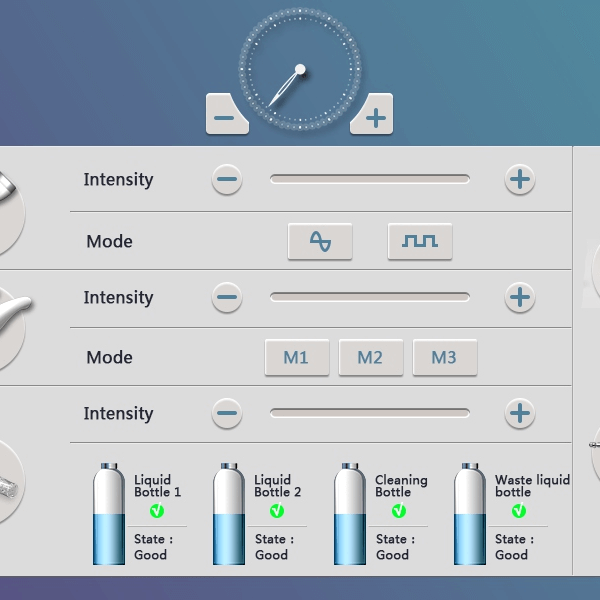Select the sine wave mode
The height and width of the screenshot is (600, 600).
pyautogui.click(x=320, y=241)
